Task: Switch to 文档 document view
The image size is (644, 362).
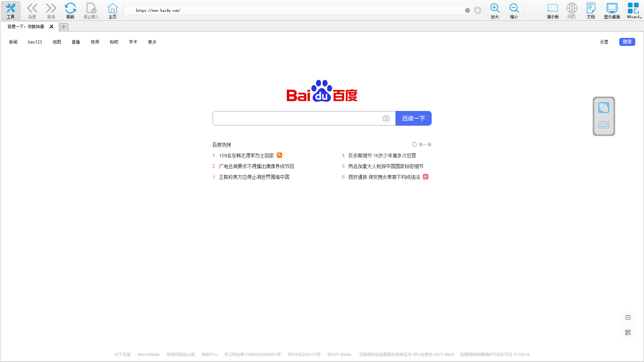Action: click(591, 10)
